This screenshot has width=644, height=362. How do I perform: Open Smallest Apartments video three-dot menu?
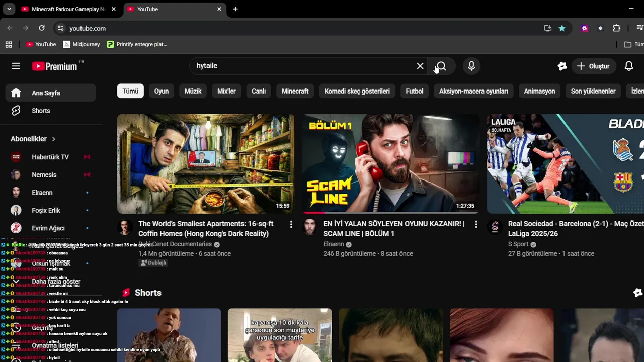point(291,225)
